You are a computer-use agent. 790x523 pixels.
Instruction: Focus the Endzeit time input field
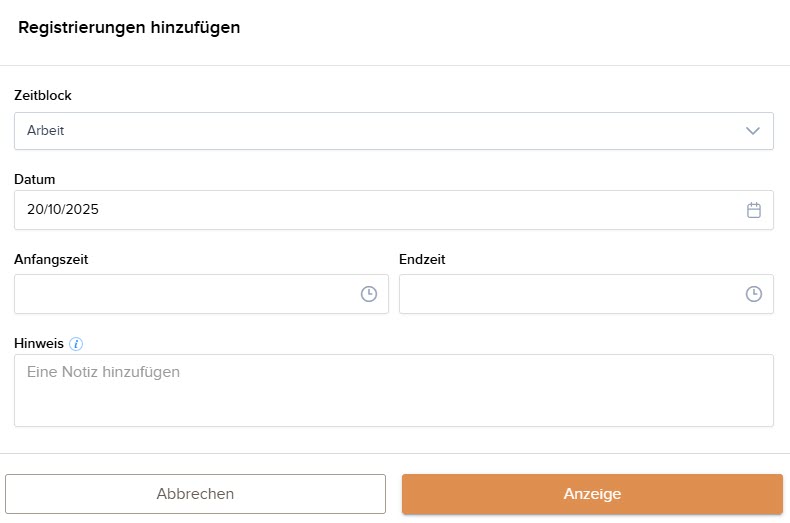[x=570, y=294]
